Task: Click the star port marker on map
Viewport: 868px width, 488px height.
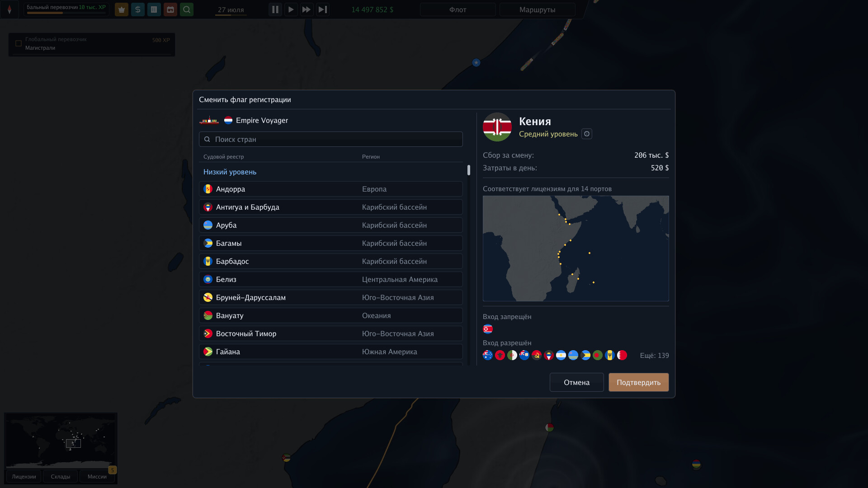Action: coord(476,63)
